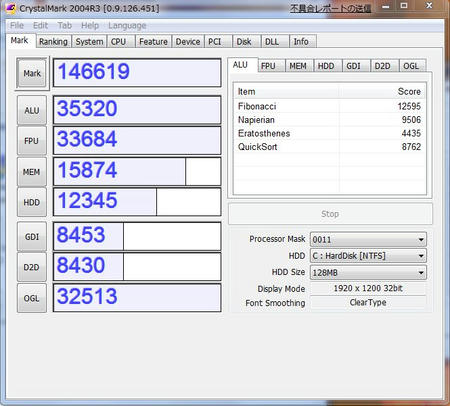Start the FPU benchmark test
The height and width of the screenshot is (406, 450).
pyautogui.click(x=32, y=141)
